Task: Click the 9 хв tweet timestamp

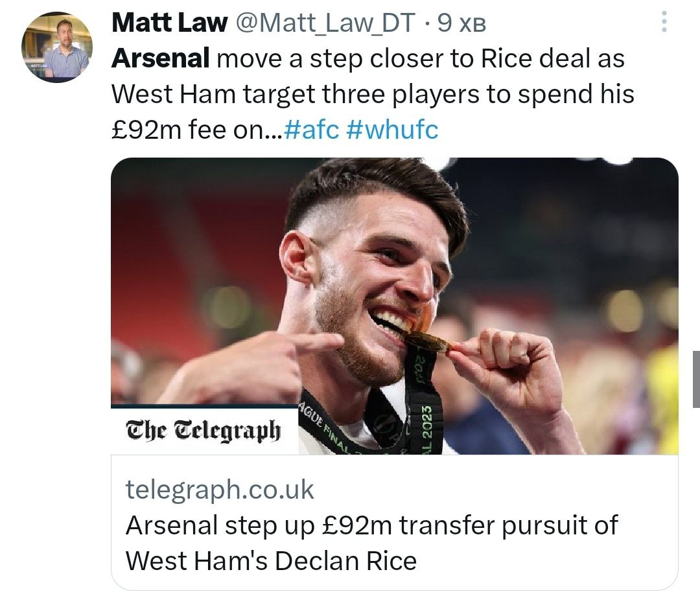Action: coord(461,24)
